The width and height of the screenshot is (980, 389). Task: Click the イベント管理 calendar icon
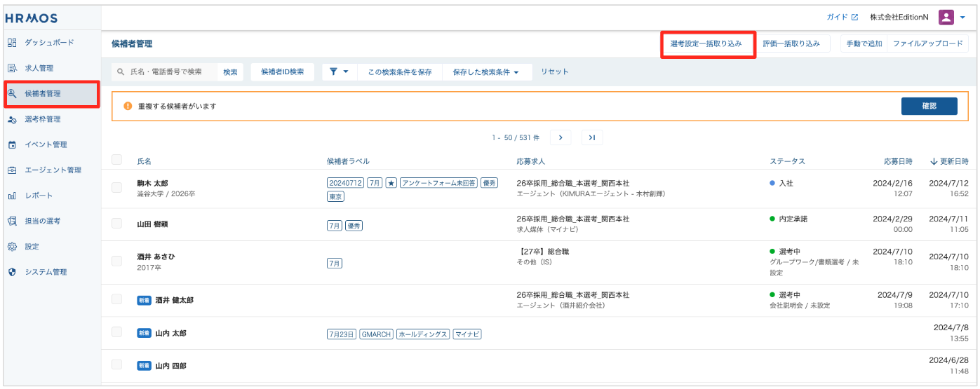(x=12, y=145)
